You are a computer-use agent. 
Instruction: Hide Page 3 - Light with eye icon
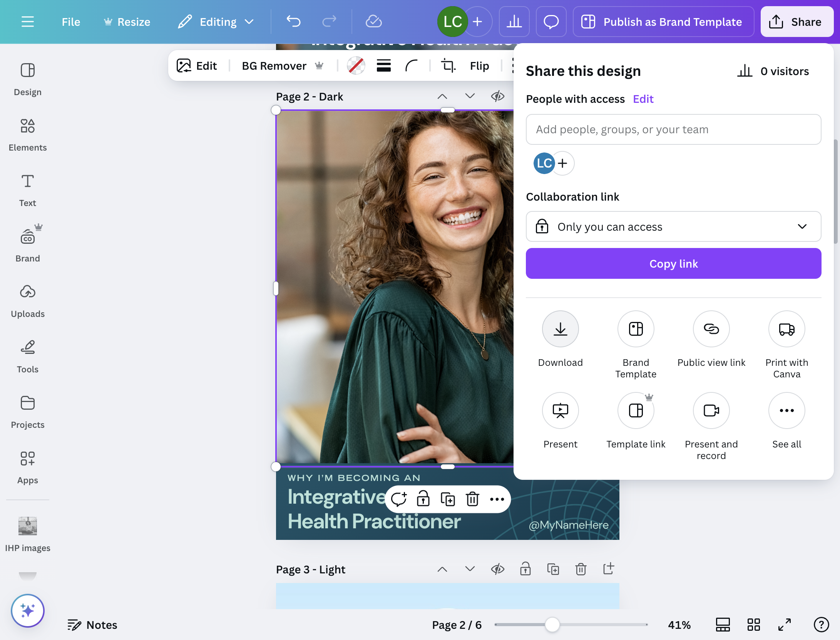[x=498, y=569]
